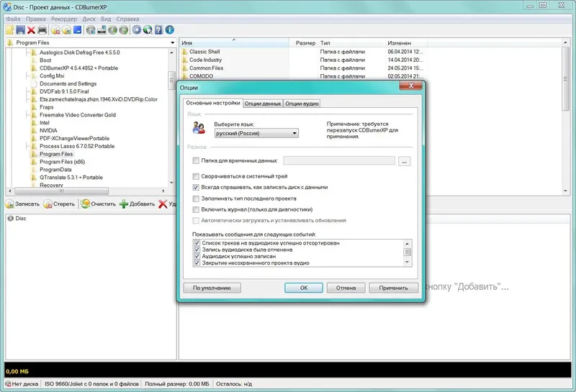Click the printer icon in the toolbar
576x392 pixels.
(x=42, y=30)
